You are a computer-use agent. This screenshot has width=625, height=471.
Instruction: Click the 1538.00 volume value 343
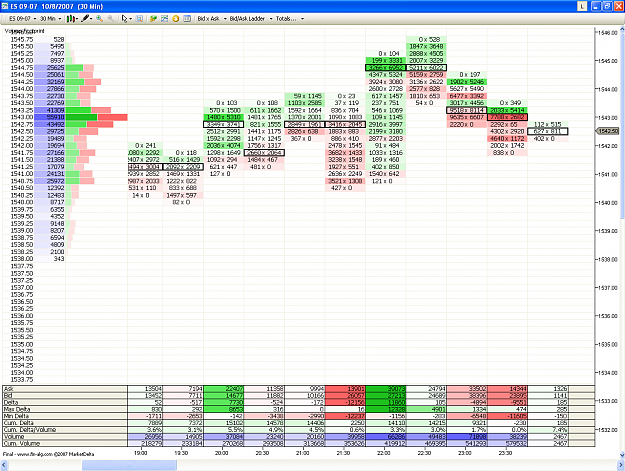pos(58,259)
